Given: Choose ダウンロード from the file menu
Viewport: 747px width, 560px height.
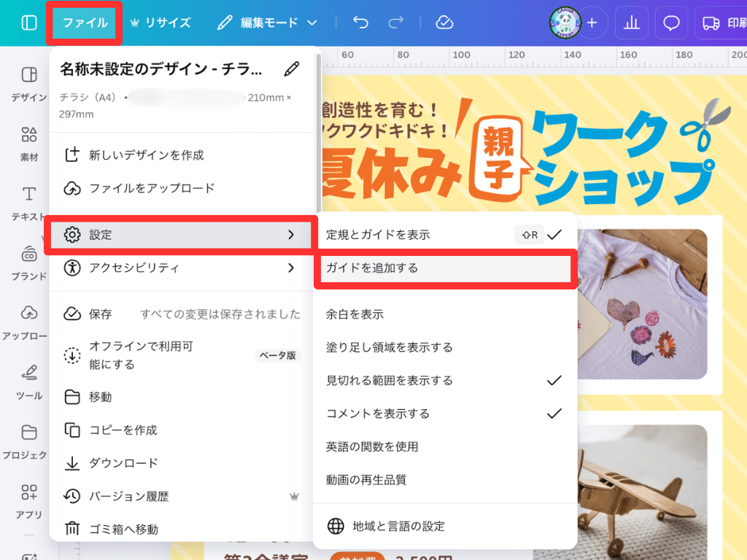Looking at the screenshot, I should pos(123,463).
